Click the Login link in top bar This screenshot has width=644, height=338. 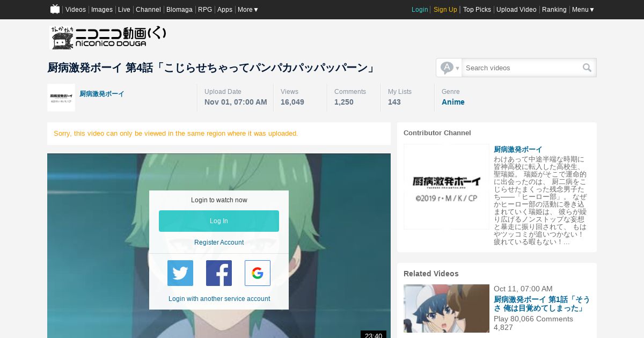tap(420, 10)
